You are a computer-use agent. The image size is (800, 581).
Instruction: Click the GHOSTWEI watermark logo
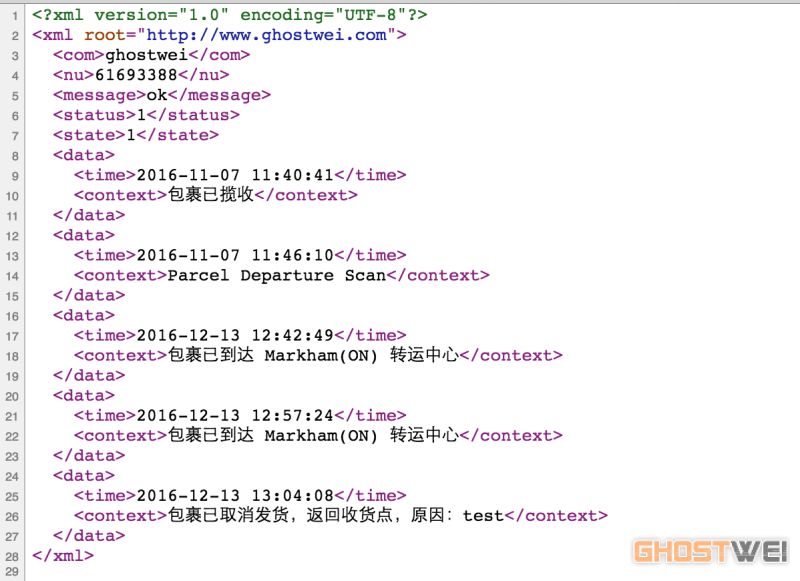coord(711,551)
